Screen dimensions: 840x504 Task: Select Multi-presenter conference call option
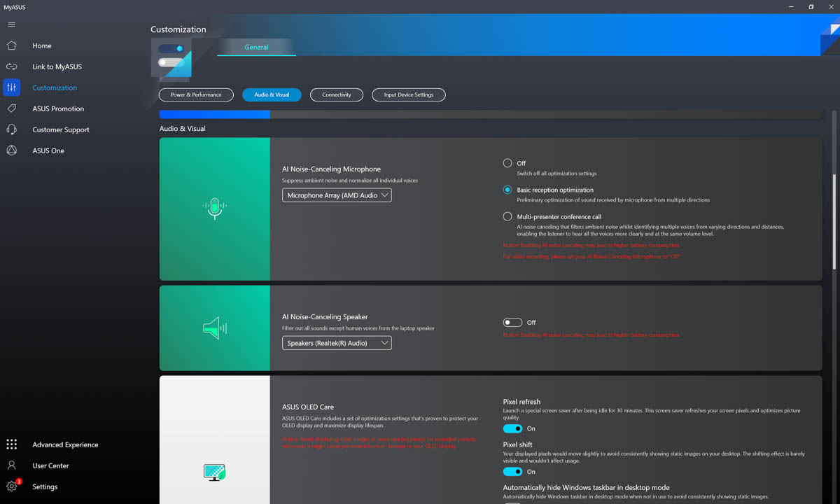(507, 216)
